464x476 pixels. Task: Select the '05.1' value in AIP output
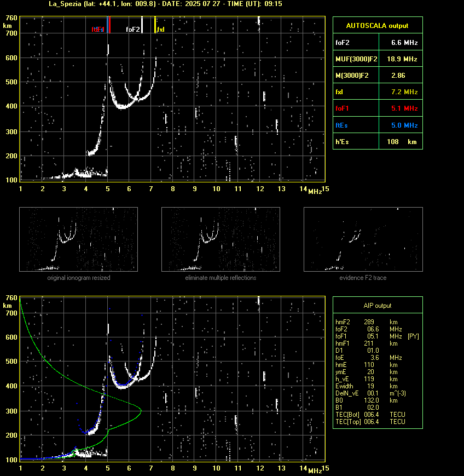[x=373, y=336]
